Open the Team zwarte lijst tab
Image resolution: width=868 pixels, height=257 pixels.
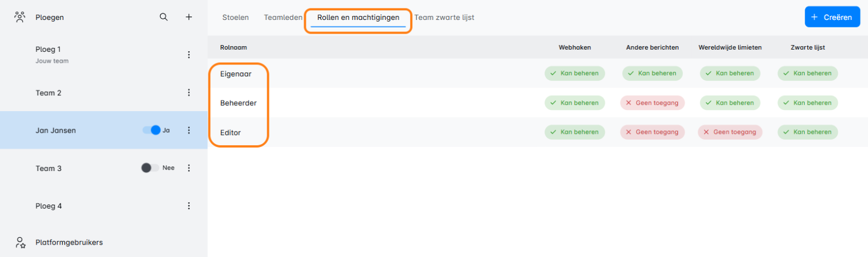[444, 18]
